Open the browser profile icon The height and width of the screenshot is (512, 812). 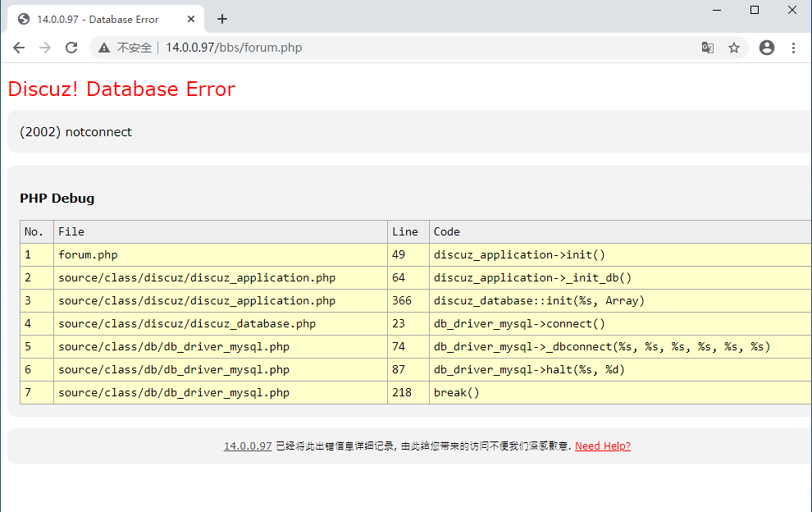766,48
